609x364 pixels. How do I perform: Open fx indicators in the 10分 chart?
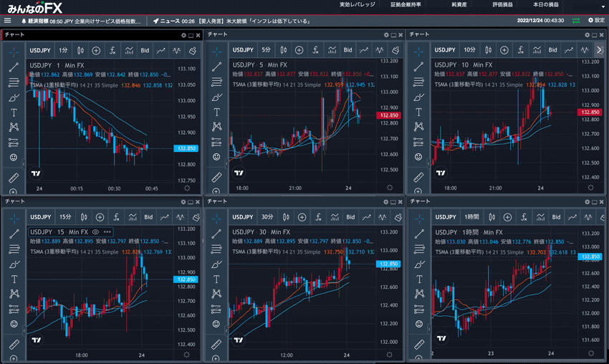[520, 49]
